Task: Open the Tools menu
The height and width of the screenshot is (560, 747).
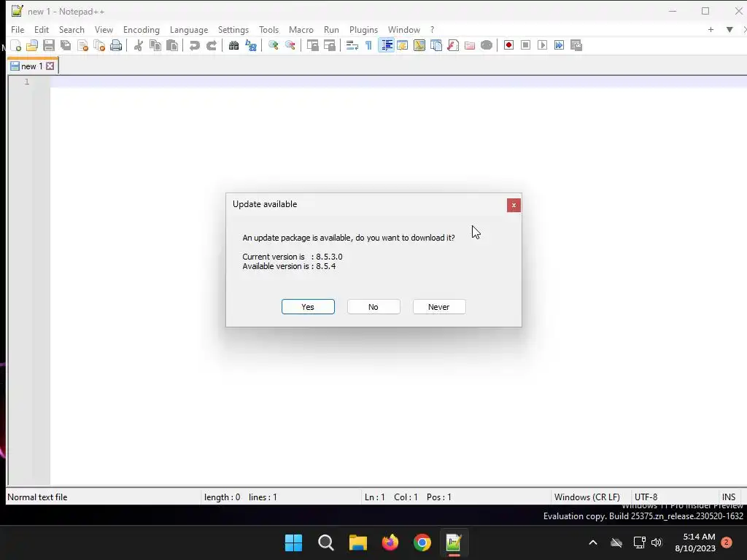Action: pyautogui.click(x=268, y=29)
